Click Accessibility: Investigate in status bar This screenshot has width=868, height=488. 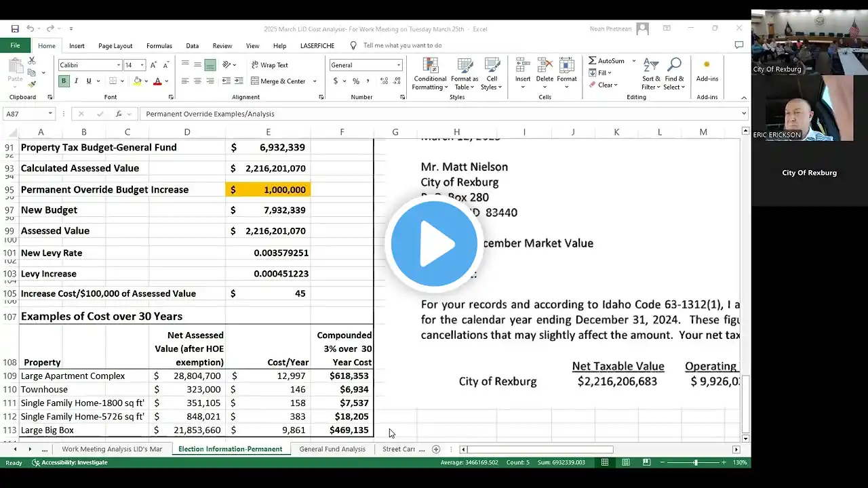70,462
